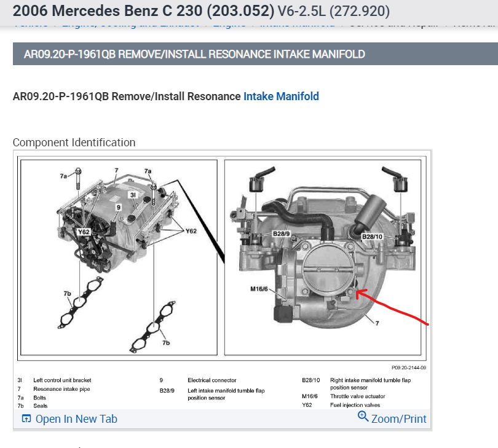Select legend text 'Left intake manifold tumble flap'
This screenshot has height=448, width=498.
226,390
